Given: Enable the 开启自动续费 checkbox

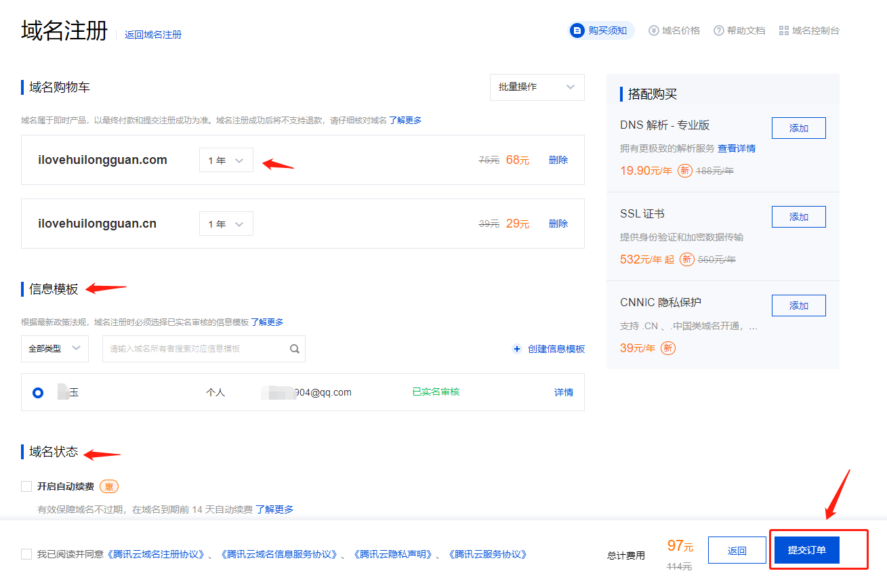Looking at the screenshot, I should (x=27, y=486).
